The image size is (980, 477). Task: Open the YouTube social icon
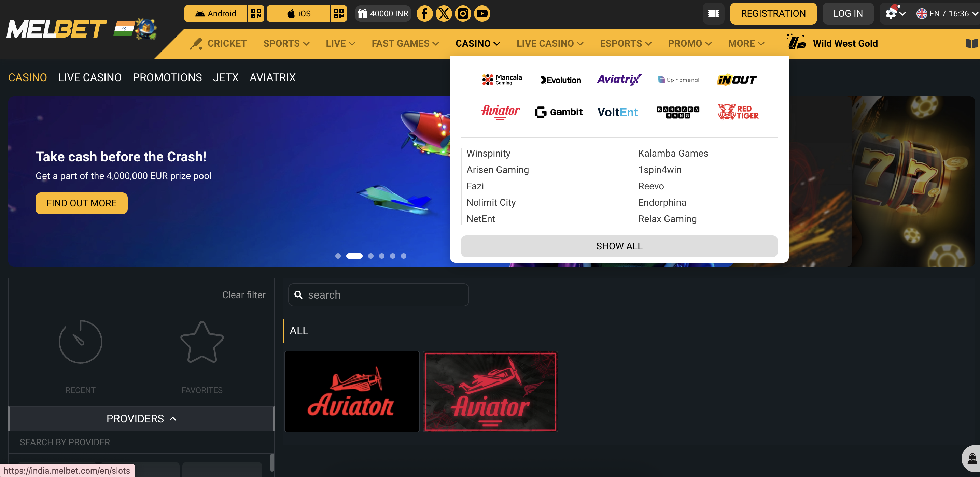482,14
